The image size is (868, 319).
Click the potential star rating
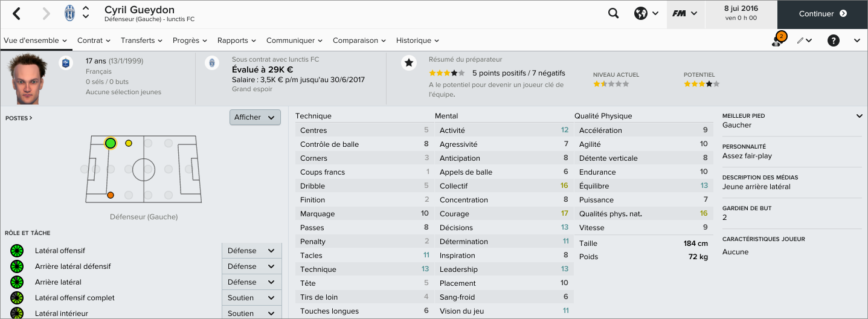701,84
